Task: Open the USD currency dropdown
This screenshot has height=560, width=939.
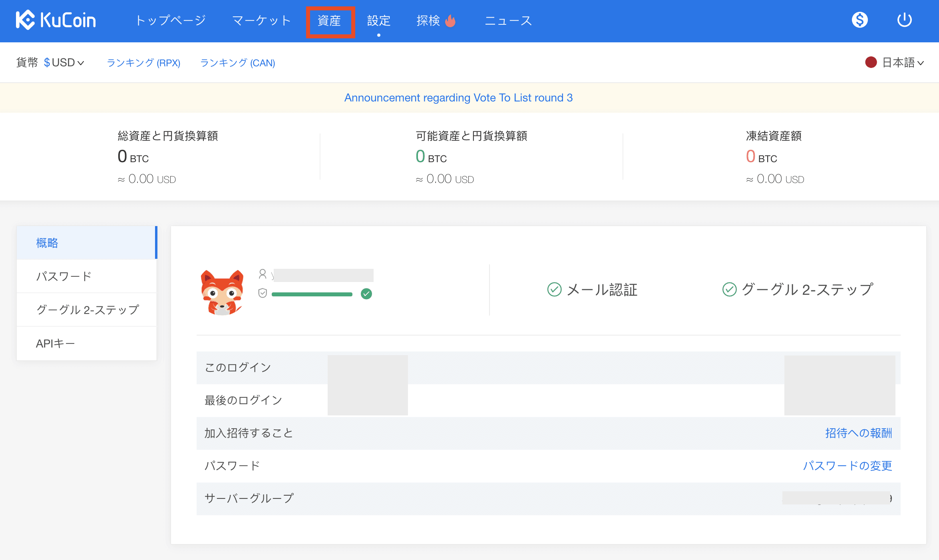Action: click(x=64, y=63)
